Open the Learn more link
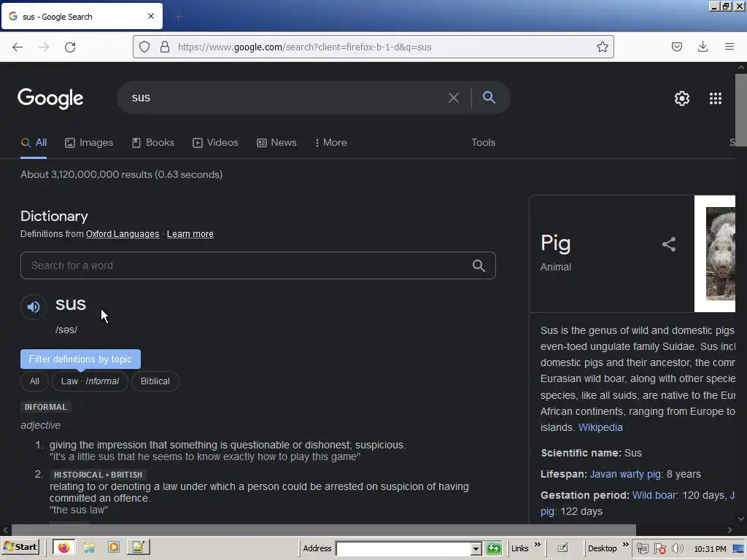Screen dimensions: 747x560 [190, 234]
